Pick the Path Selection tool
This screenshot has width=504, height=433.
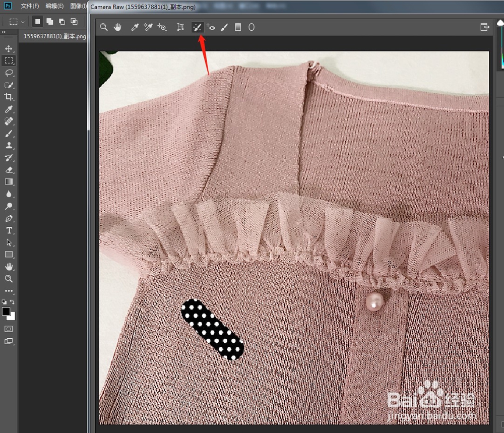point(9,242)
